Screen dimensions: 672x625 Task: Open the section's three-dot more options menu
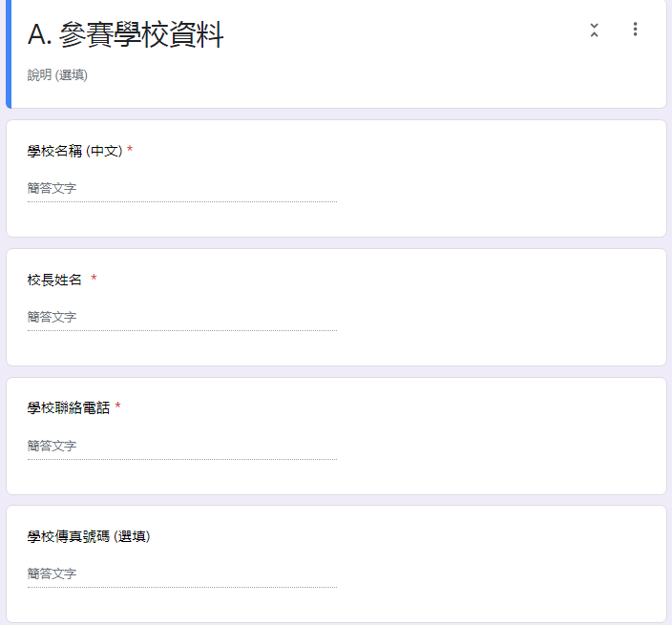click(635, 30)
